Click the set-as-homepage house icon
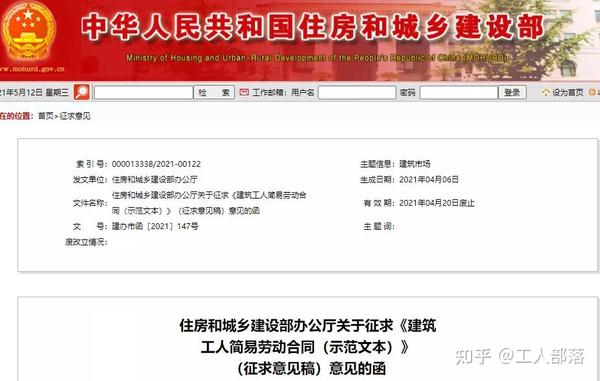The image size is (600, 381). point(546,92)
